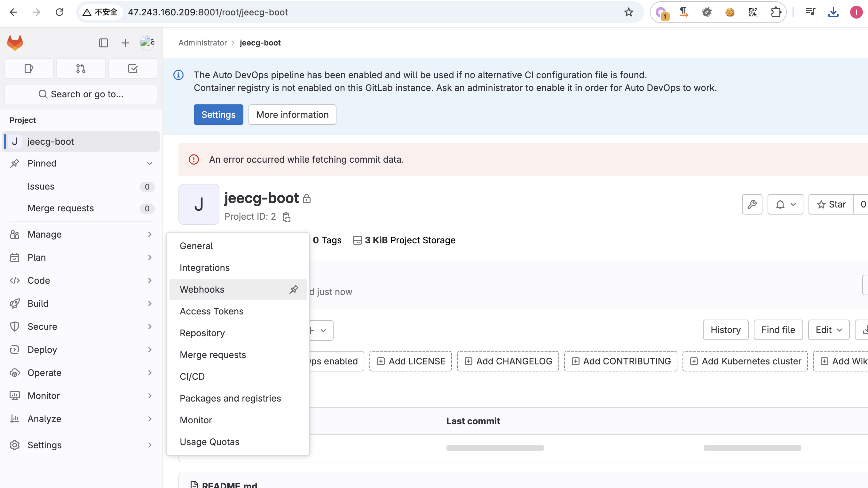The image size is (868, 488).
Task: Bookmark the page with the address bar star
Action: click(x=629, y=12)
